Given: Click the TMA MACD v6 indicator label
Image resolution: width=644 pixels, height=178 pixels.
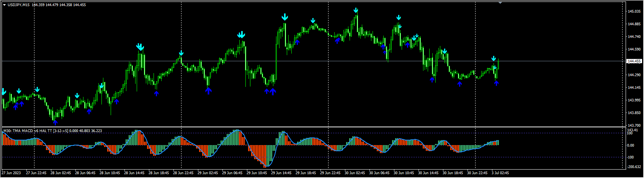Looking at the screenshot, I should click(x=52, y=131).
